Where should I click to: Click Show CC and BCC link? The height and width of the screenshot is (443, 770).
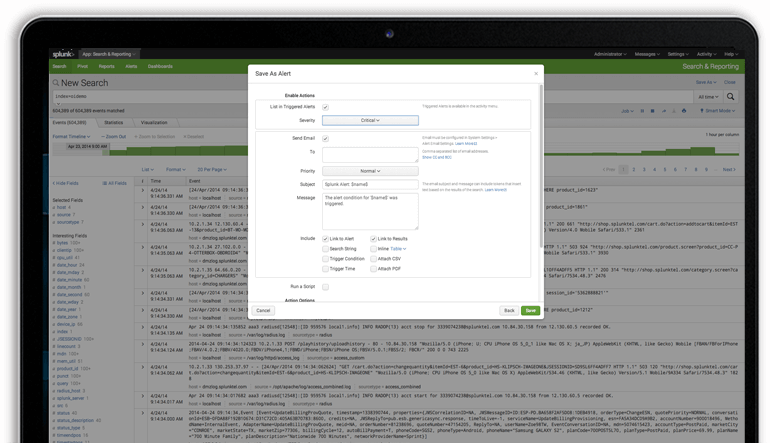437,158
